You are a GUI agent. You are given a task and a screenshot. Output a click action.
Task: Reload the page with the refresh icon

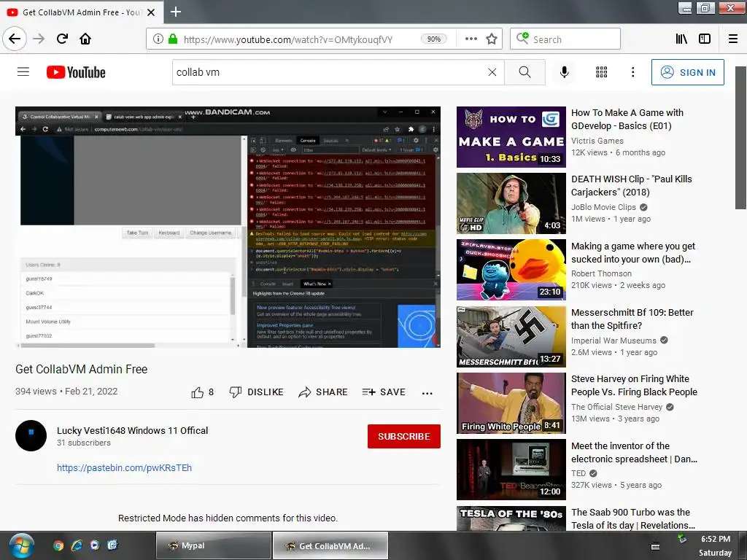pos(62,39)
